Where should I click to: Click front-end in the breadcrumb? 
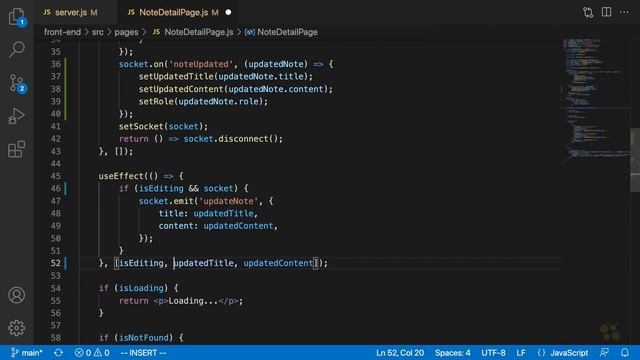pos(62,32)
